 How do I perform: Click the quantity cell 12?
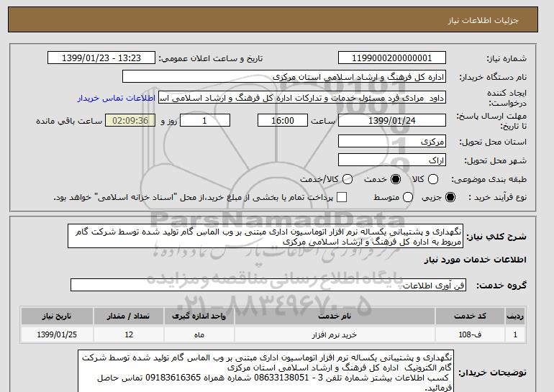[129, 334]
